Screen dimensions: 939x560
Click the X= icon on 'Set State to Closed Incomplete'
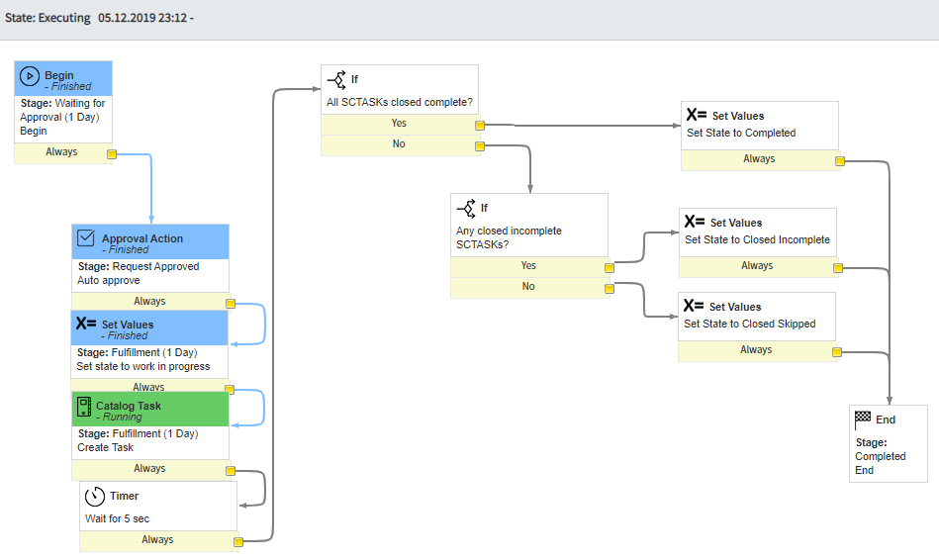click(694, 223)
